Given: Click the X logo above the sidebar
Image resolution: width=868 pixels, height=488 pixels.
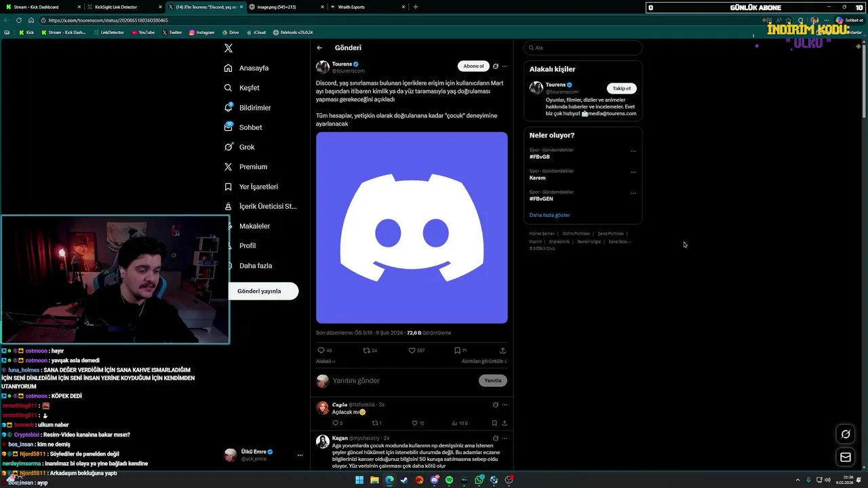Looking at the screenshot, I should coord(229,48).
